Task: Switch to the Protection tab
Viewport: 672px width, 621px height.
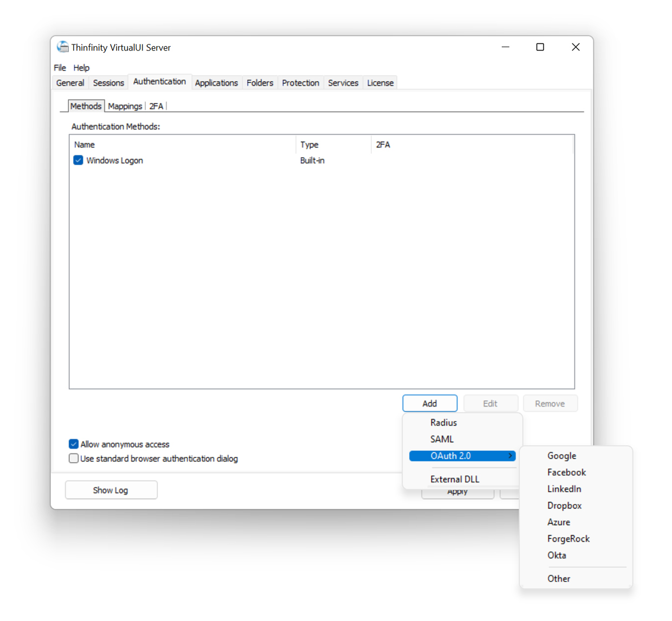Action: [300, 82]
